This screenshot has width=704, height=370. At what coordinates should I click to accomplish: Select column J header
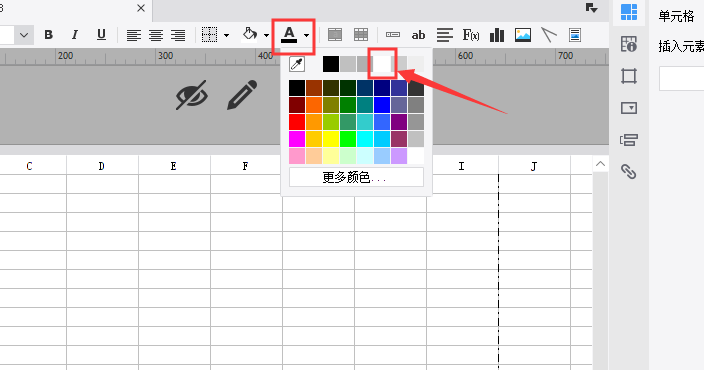click(534, 166)
